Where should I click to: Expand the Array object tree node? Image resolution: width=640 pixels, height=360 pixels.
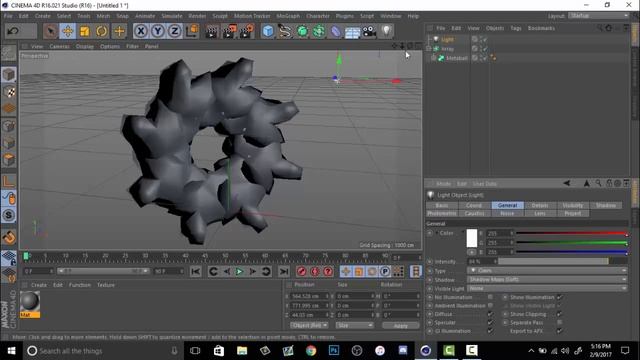point(429,49)
